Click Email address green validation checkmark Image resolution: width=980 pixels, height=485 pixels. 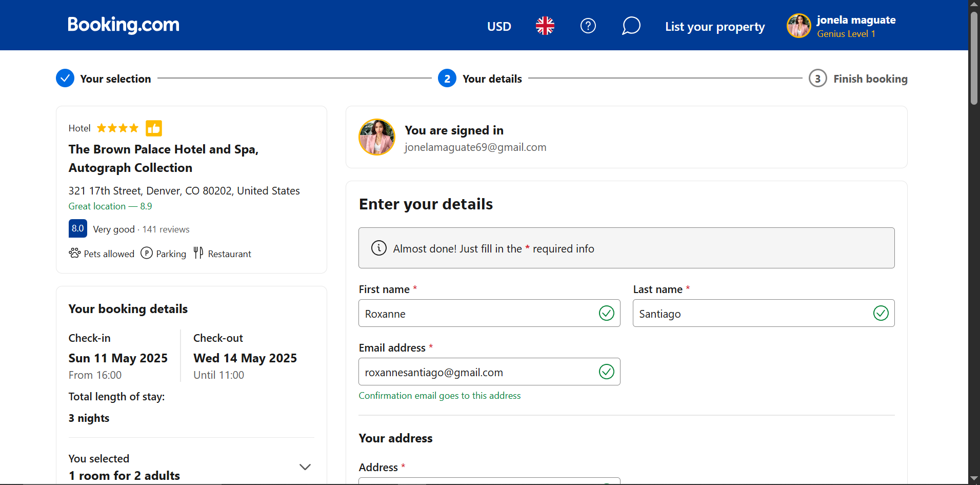pos(607,372)
